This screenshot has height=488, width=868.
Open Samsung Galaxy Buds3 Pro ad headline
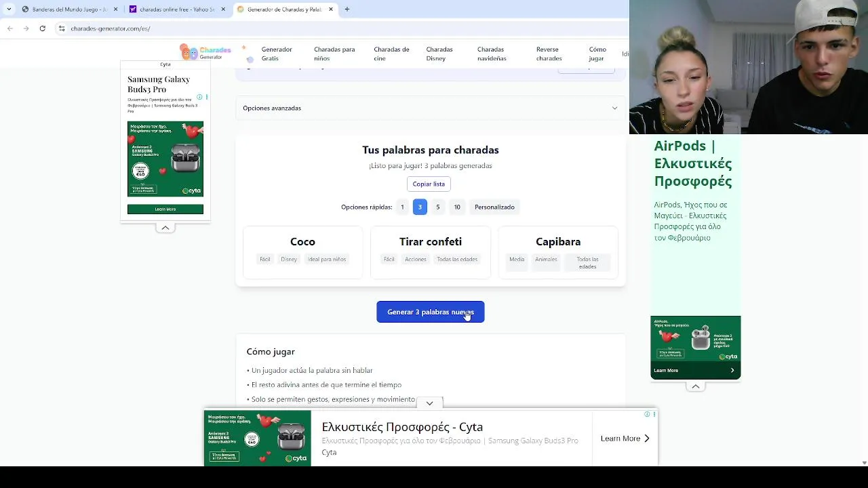click(x=159, y=84)
